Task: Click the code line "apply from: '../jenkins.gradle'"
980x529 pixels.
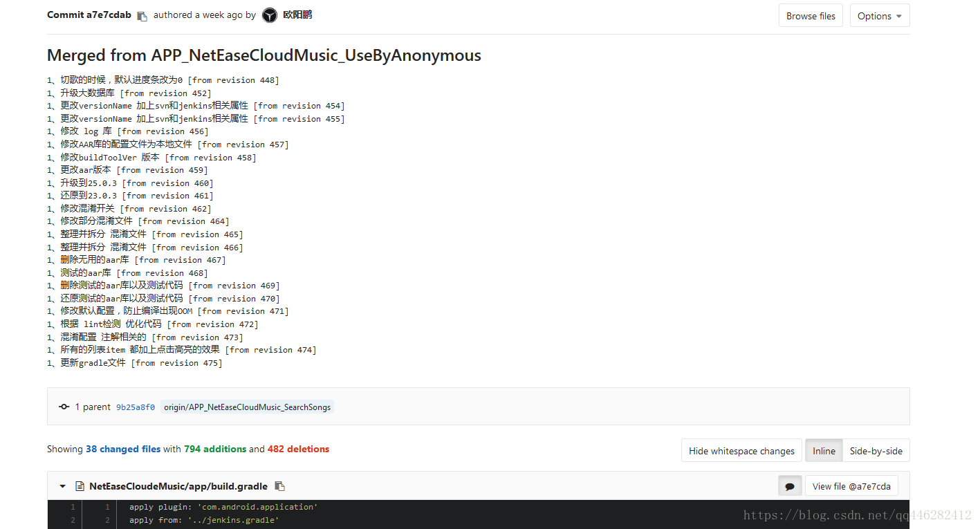Action: (x=204, y=520)
